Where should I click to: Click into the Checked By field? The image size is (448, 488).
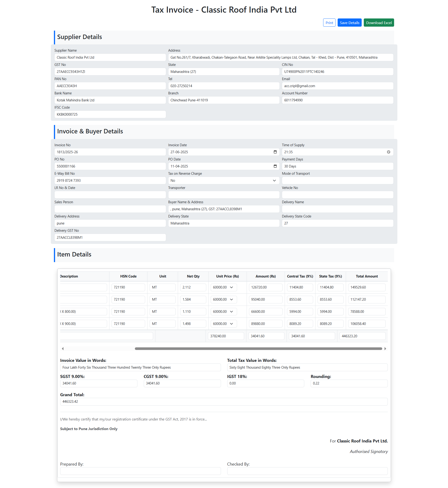pos(307,471)
